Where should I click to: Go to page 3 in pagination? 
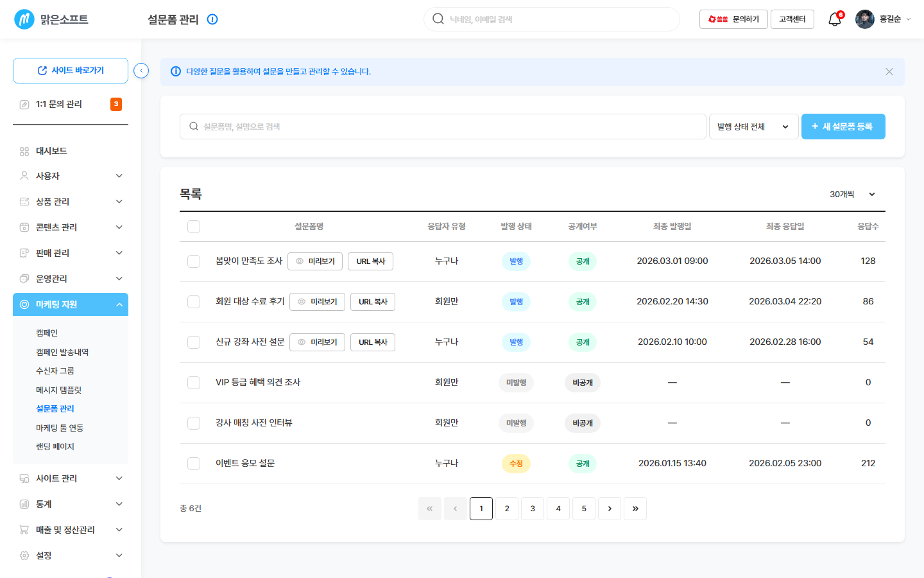(x=533, y=509)
